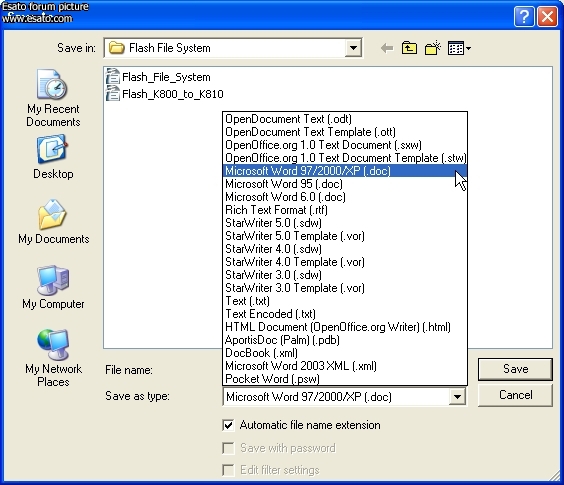
Task: Choose StarWriter 5.0 Template (.vor)
Action: click(345, 236)
